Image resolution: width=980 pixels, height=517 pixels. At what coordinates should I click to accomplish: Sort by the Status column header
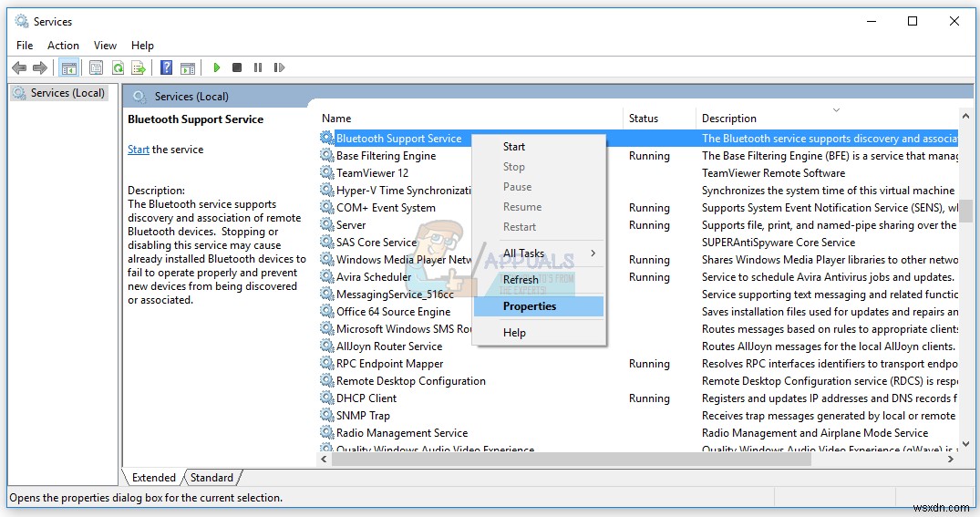(x=659, y=119)
